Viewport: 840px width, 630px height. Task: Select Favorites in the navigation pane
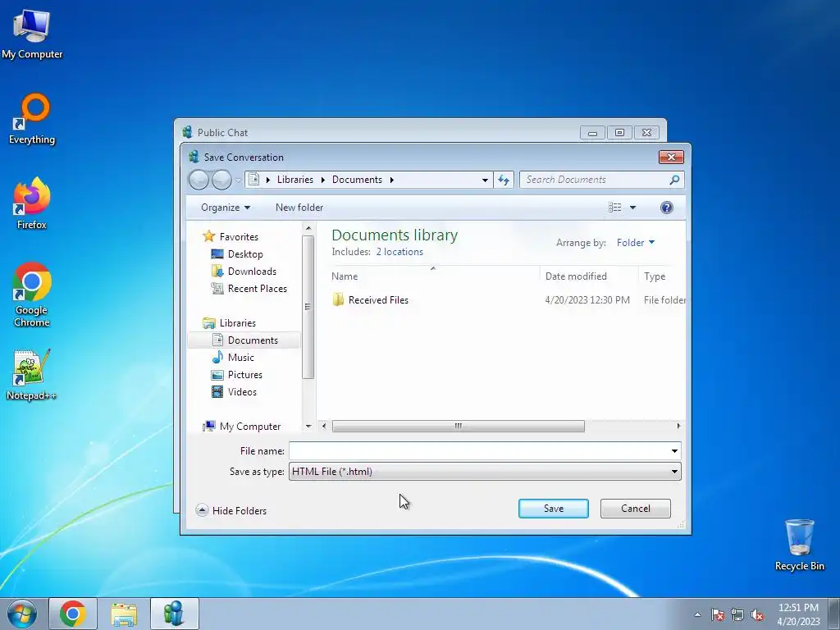(239, 236)
